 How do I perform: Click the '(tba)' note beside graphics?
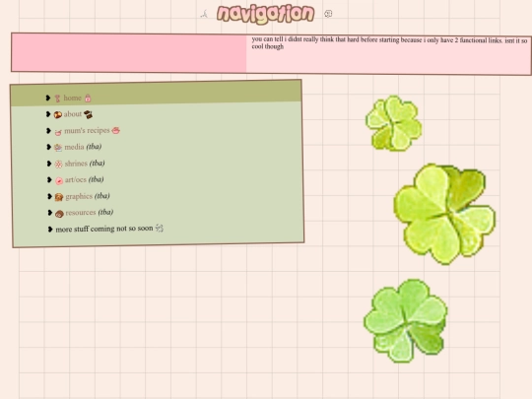(102, 196)
